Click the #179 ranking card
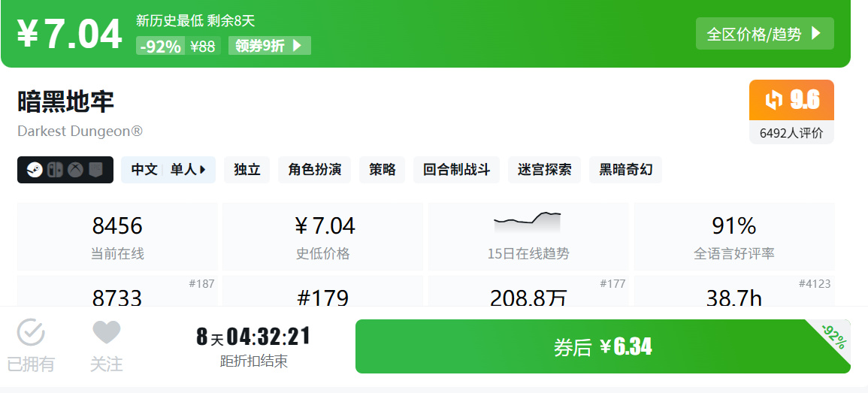 tap(322, 291)
